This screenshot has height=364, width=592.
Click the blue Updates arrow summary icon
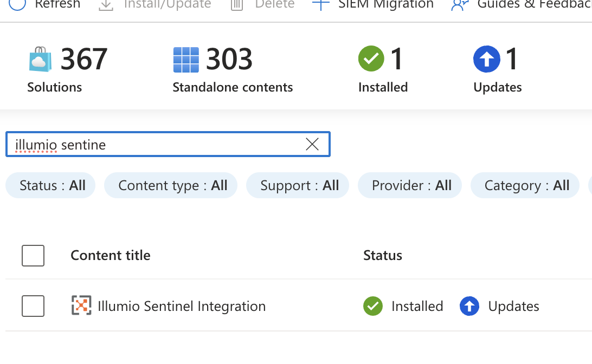click(487, 59)
